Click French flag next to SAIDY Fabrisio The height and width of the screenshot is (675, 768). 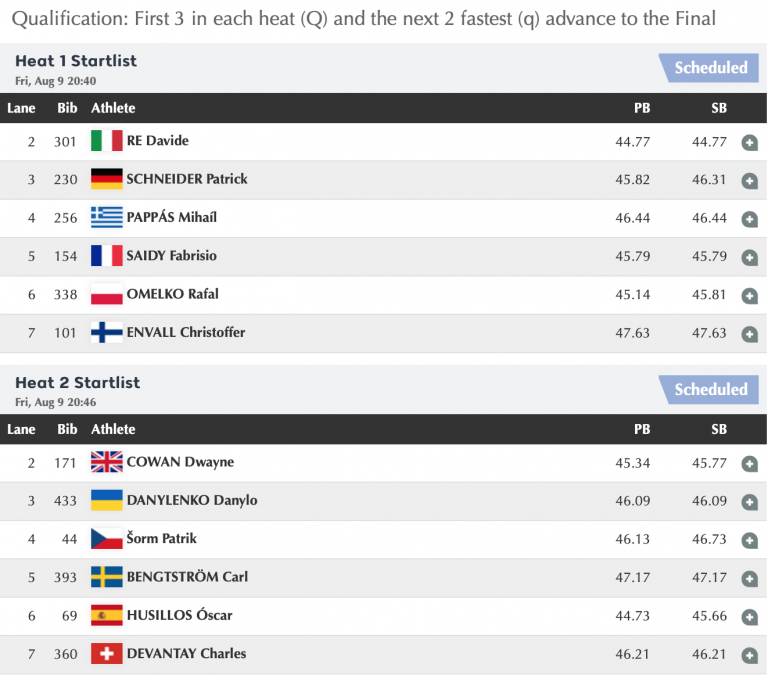(x=106, y=256)
